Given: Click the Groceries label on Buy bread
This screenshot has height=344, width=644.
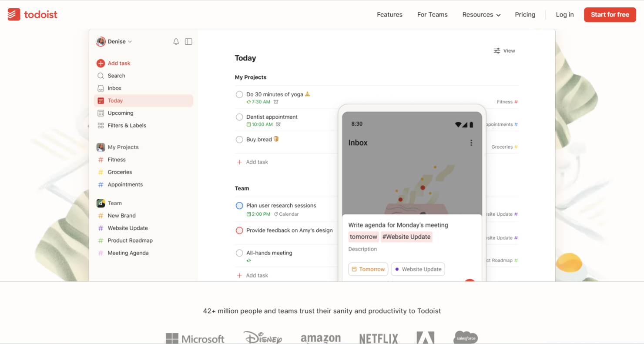Looking at the screenshot, I should [504, 147].
